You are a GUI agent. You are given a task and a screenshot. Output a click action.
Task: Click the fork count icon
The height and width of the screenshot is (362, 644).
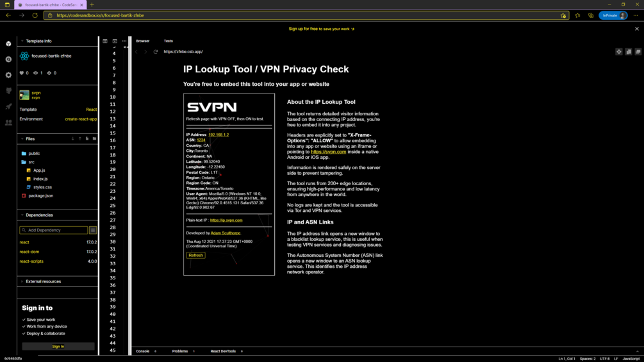pyautogui.click(x=49, y=73)
